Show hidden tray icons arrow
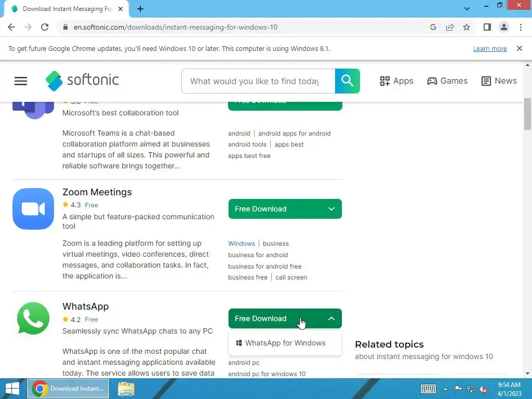Screen dimensions: 532x399 445,389
